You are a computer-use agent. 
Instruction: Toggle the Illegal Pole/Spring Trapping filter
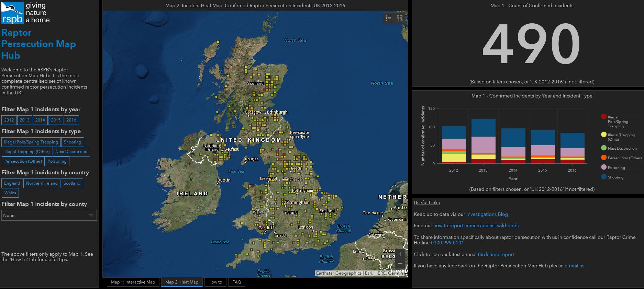31,142
